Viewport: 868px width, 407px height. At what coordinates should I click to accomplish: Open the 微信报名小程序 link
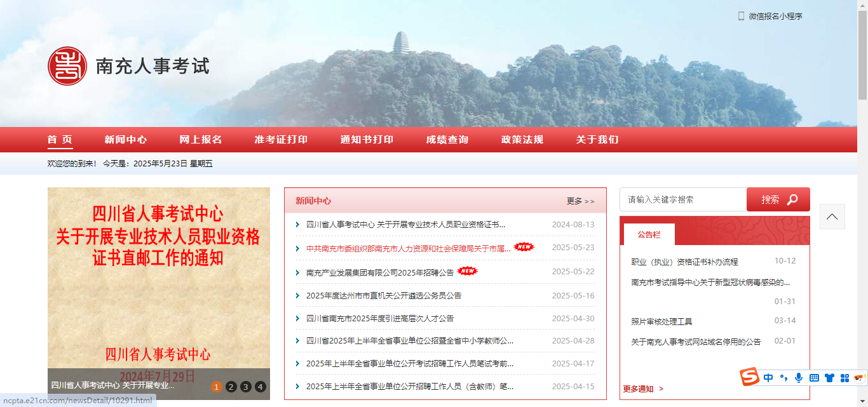tap(775, 16)
